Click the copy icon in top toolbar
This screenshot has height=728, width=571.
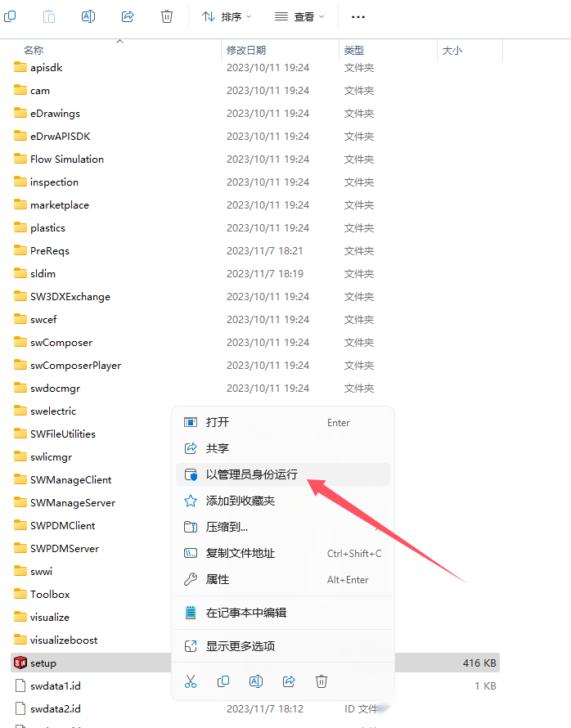tap(10, 16)
